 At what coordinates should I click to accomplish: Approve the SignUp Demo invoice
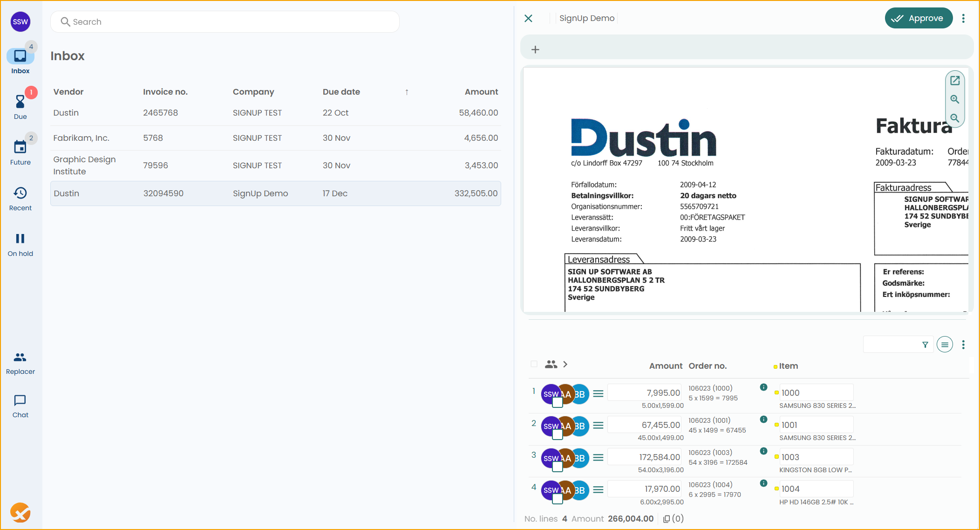(919, 18)
